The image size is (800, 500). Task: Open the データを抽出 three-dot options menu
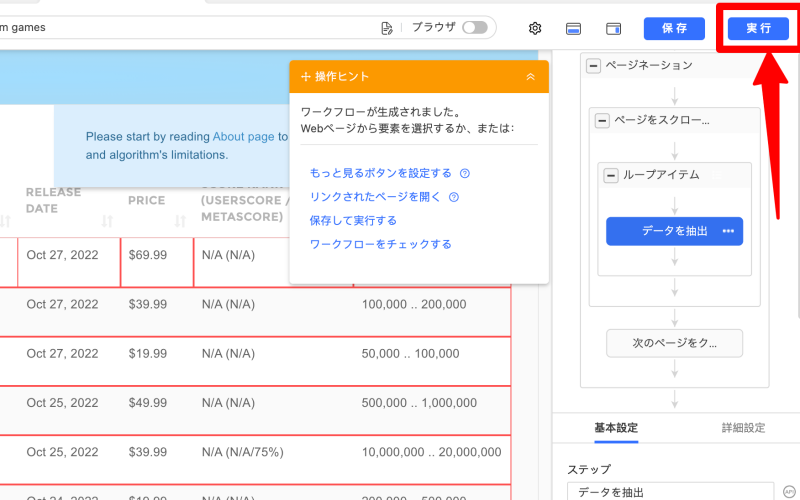click(728, 231)
